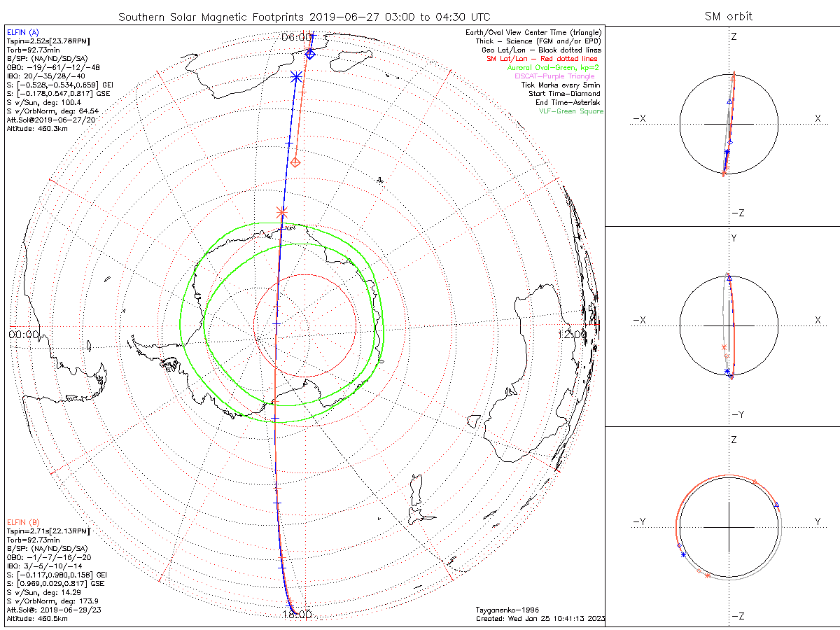Viewport: 840px width, 630px height.
Task: Click the red asterisk above the auroral oval
Action: click(282, 211)
